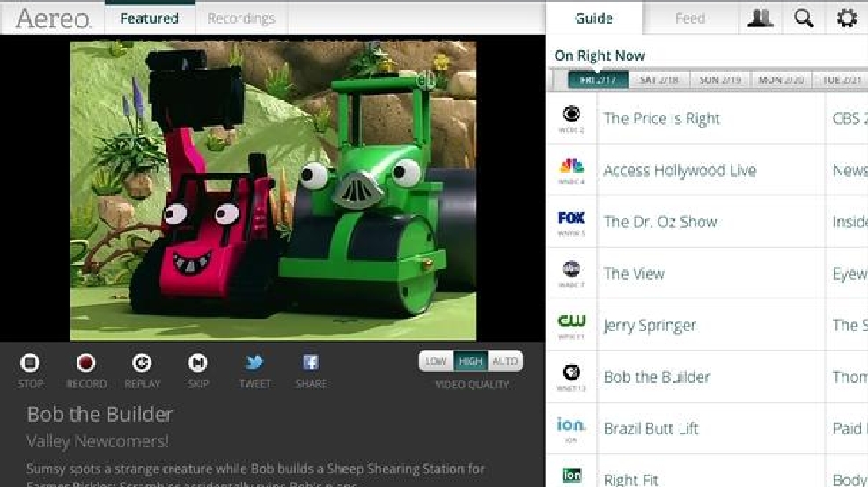Open the Guide tab
The image size is (868, 487).
pyautogui.click(x=594, y=18)
